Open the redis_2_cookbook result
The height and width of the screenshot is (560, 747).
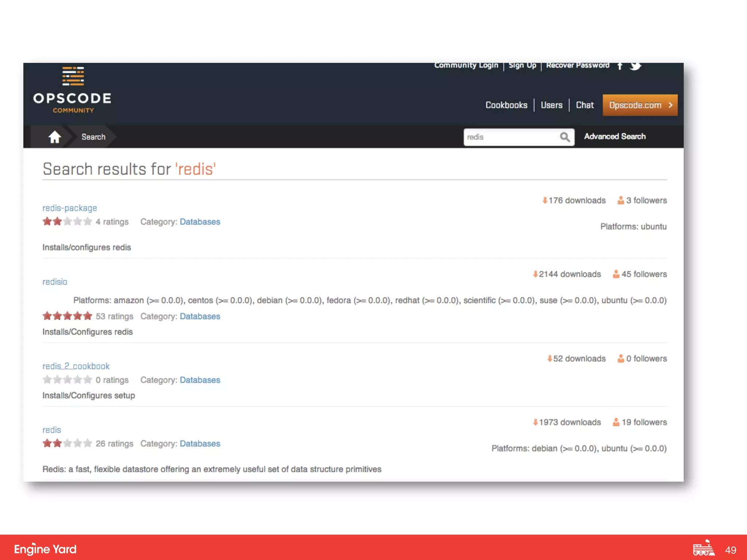pos(76,366)
